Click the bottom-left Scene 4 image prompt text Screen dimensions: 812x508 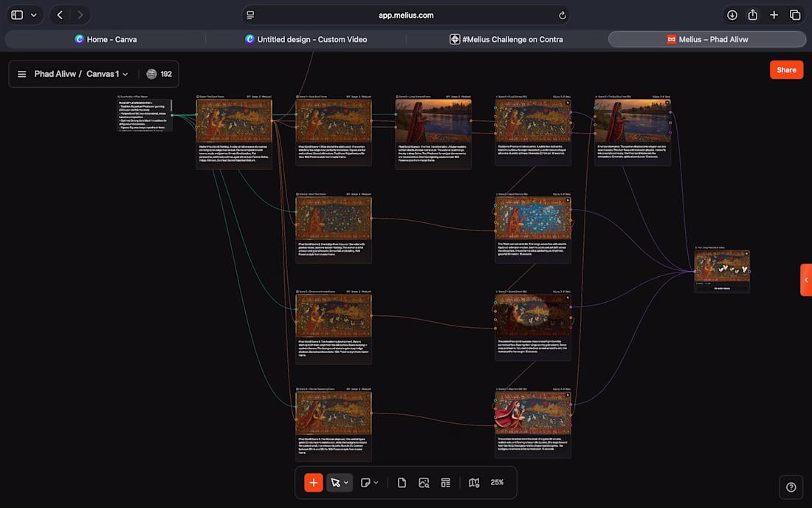click(334, 446)
